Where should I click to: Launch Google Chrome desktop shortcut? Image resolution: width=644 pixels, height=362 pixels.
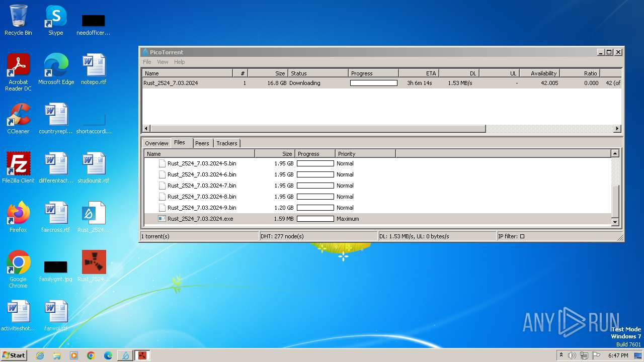(18, 269)
